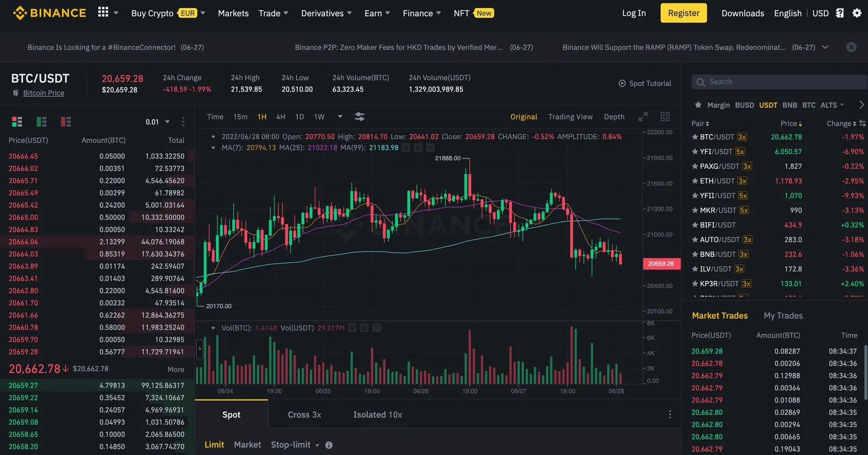This screenshot has width=868, height=455.
Task: Toggle favorite star for PAXG/USDT
Action: tap(695, 166)
